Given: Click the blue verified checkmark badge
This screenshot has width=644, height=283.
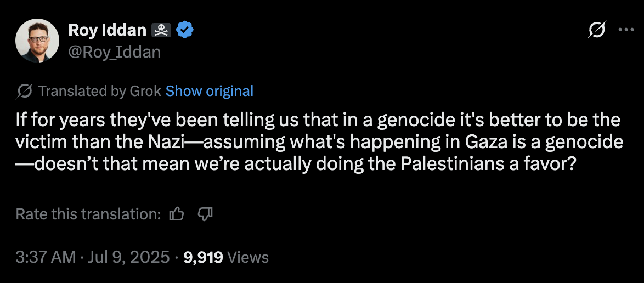Looking at the screenshot, I should tap(185, 31).
